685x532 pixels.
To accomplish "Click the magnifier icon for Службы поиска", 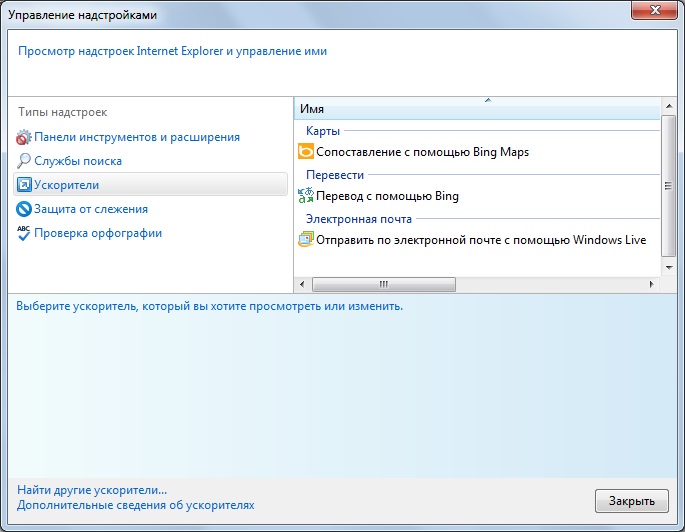I will pyautogui.click(x=24, y=161).
